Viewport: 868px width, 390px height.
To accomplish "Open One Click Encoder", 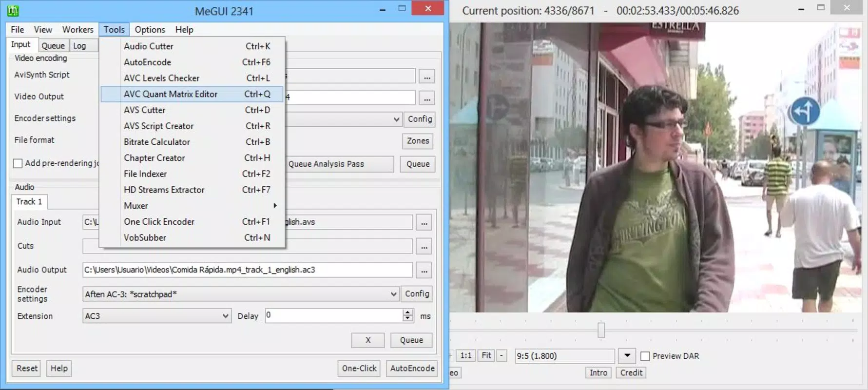I will pyautogui.click(x=192, y=221).
